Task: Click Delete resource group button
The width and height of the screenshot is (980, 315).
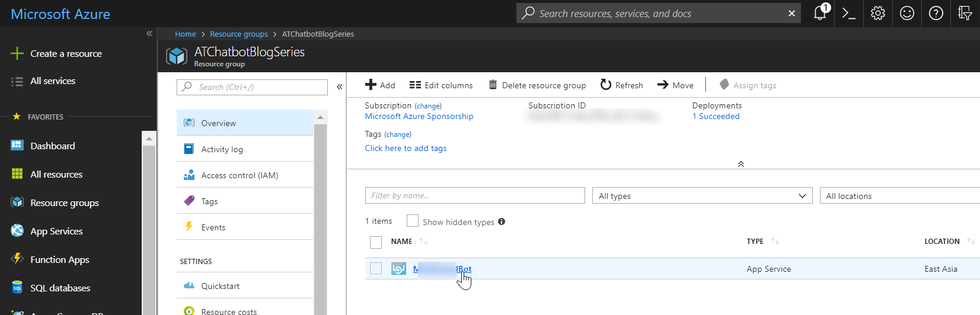Action: tap(537, 85)
